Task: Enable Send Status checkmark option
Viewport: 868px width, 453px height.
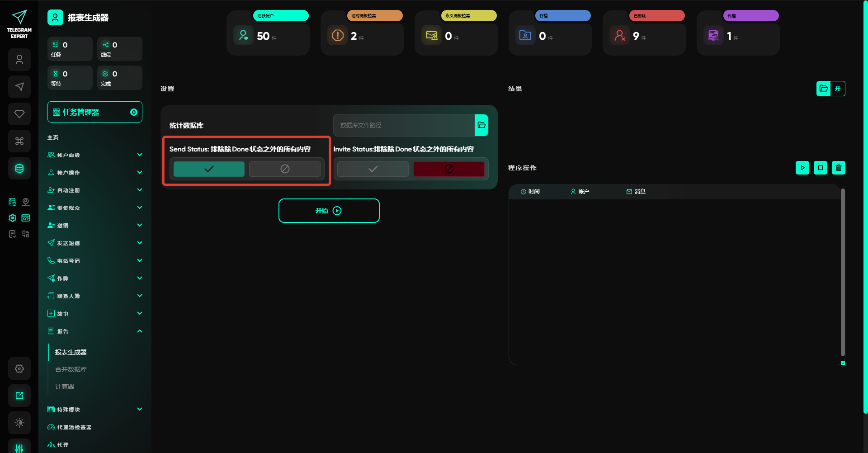Action: pyautogui.click(x=209, y=169)
